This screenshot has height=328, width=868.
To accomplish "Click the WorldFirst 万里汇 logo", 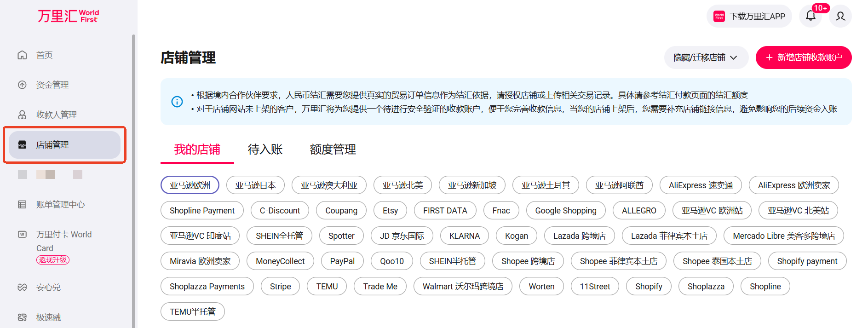I will click(x=68, y=16).
